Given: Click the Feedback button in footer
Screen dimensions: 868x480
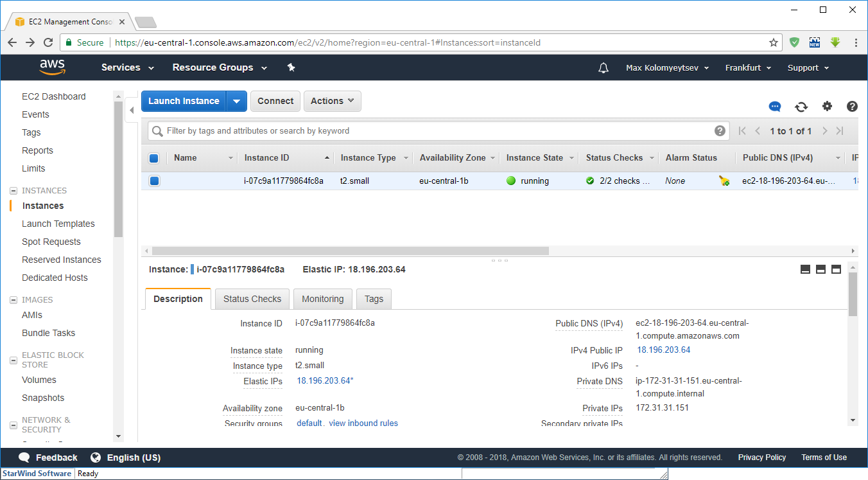Looking at the screenshot, I should (x=48, y=458).
